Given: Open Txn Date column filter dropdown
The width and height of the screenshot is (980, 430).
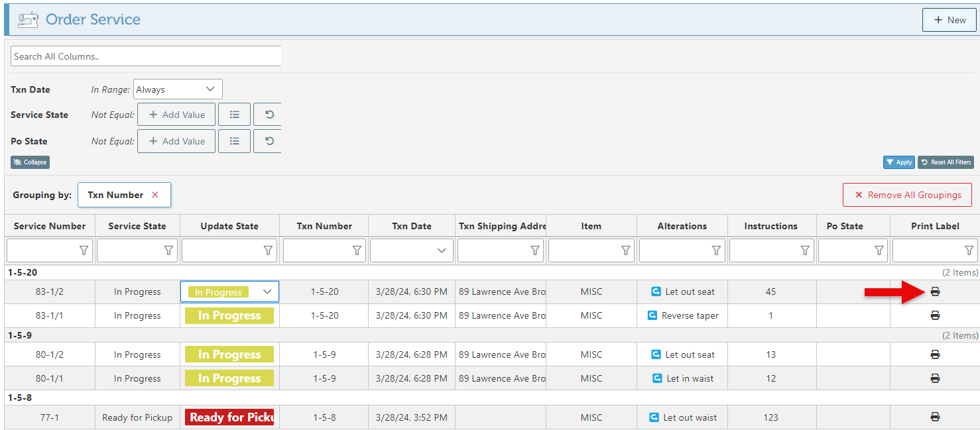Looking at the screenshot, I should click(441, 250).
